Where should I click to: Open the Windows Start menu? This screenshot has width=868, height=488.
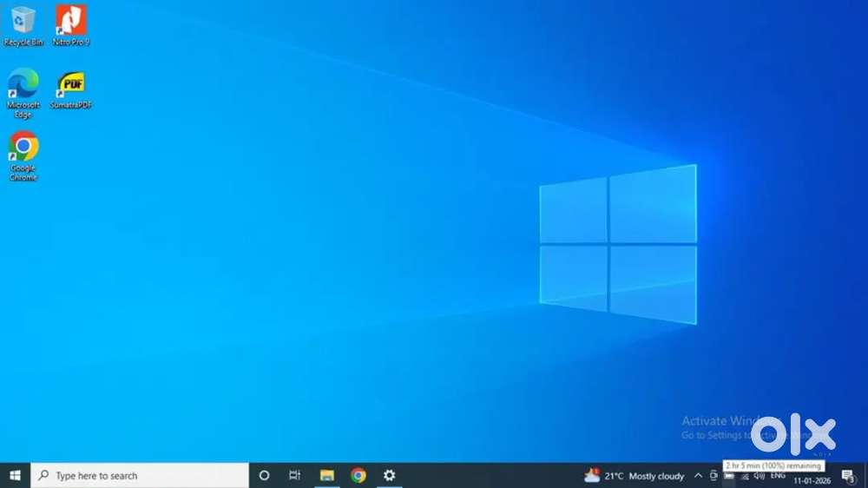coord(15,475)
